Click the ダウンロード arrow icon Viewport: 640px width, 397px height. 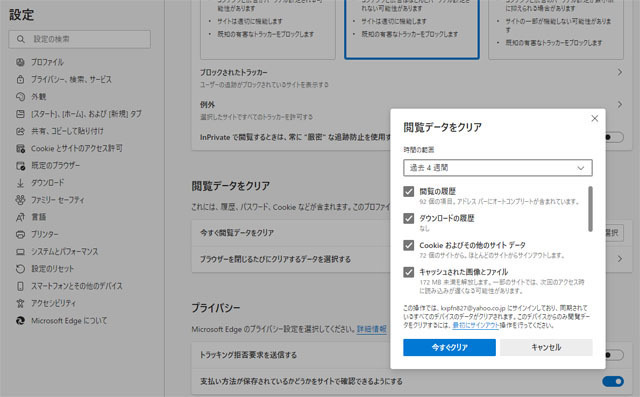pyautogui.click(x=20, y=183)
